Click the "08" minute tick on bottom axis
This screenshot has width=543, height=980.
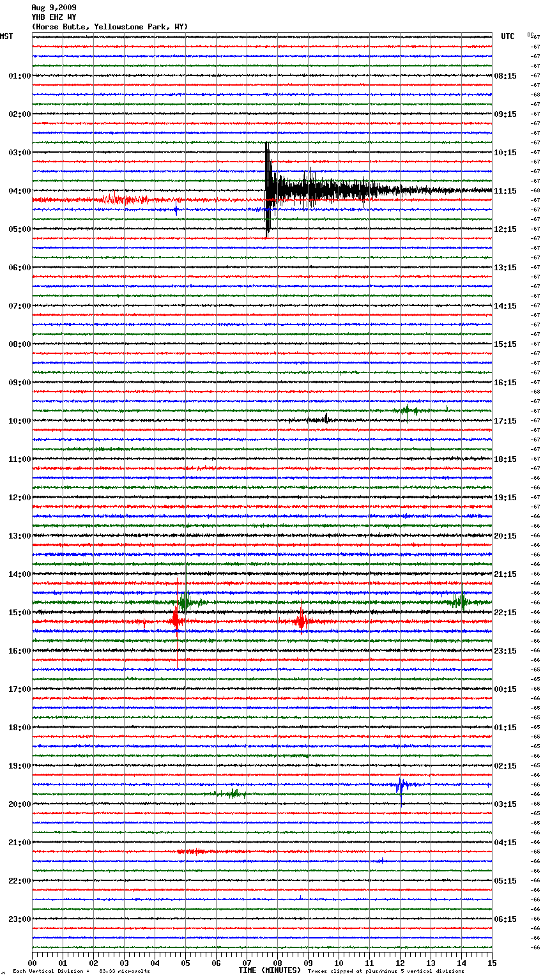(x=277, y=963)
